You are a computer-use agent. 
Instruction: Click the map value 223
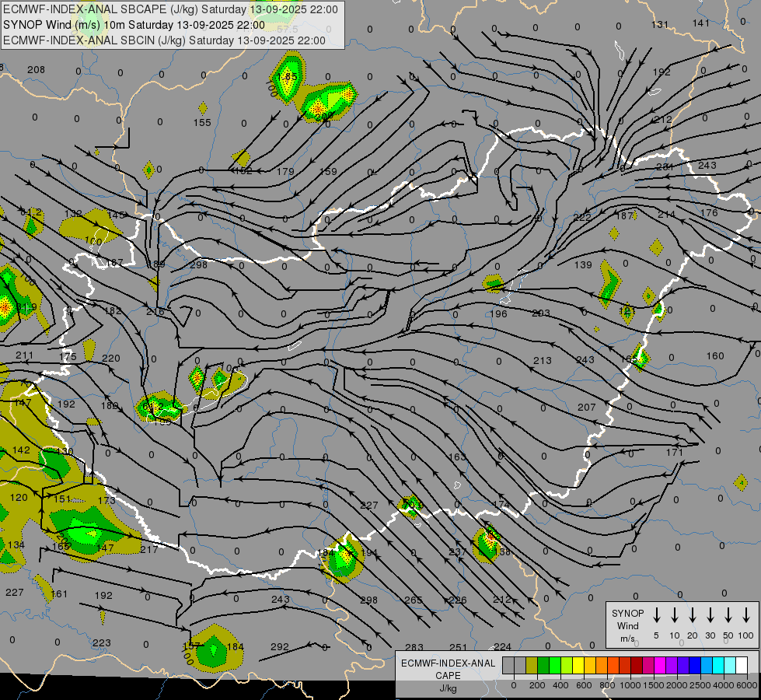coord(101,642)
